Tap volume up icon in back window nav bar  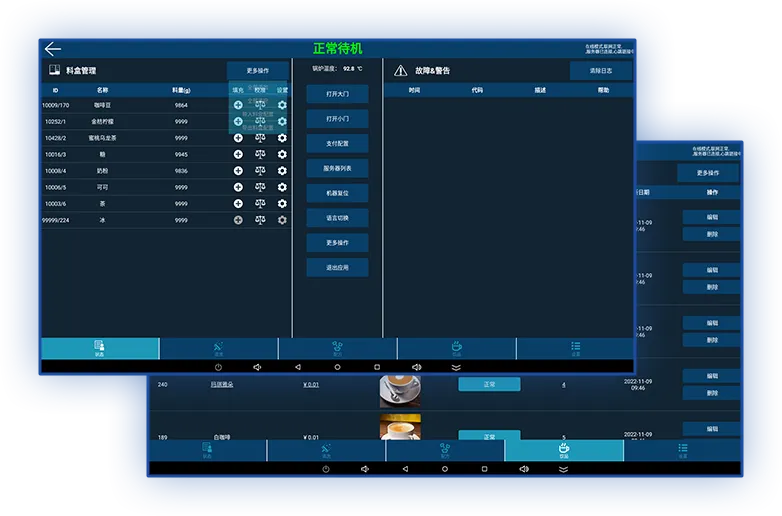(524, 469)
